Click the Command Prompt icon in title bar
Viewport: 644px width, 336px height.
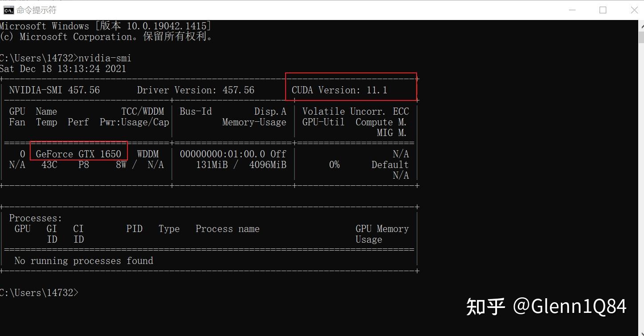coord(8,9)
